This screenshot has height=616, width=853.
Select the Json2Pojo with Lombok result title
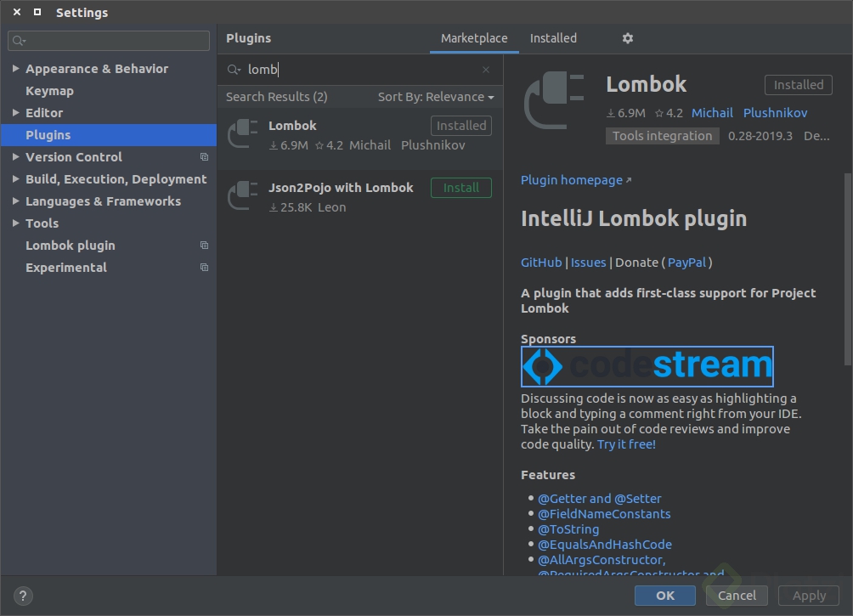pos(341,188)
